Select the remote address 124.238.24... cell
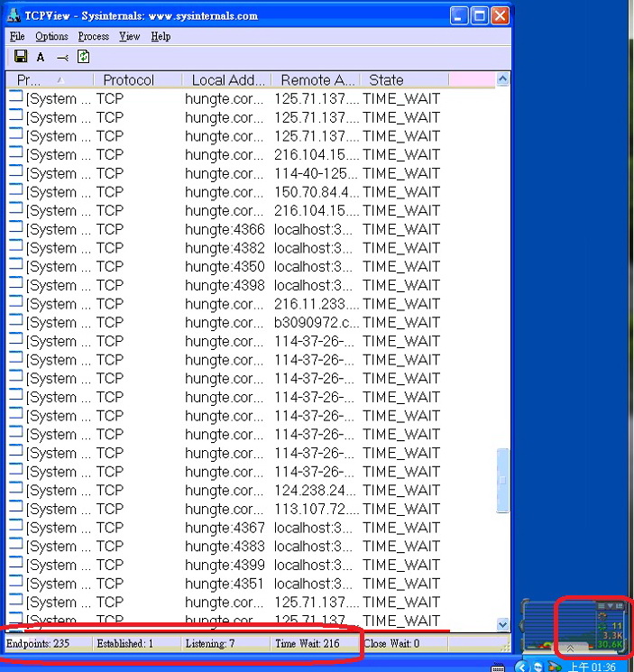Viewport: 634px width, 672px height. 316,491
